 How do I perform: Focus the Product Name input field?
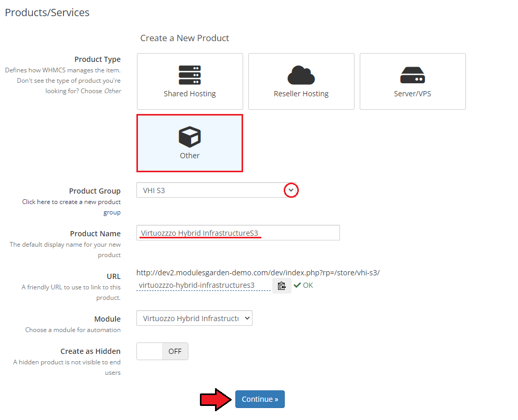pyautogui.click(x=238, y=233)
